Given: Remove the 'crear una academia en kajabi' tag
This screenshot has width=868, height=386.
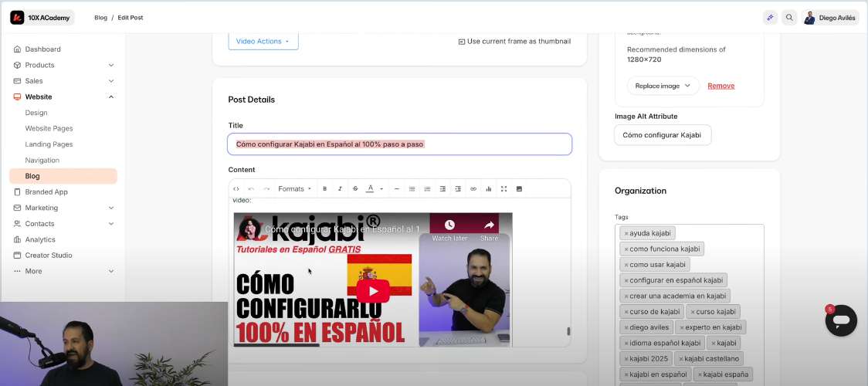Looking at the screenshot, I should click(626, 296).
